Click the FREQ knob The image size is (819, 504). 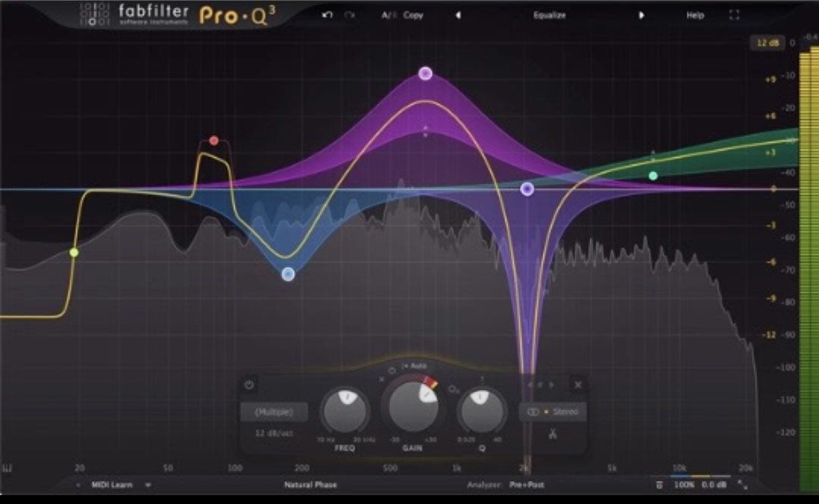[x=345, y=411]
